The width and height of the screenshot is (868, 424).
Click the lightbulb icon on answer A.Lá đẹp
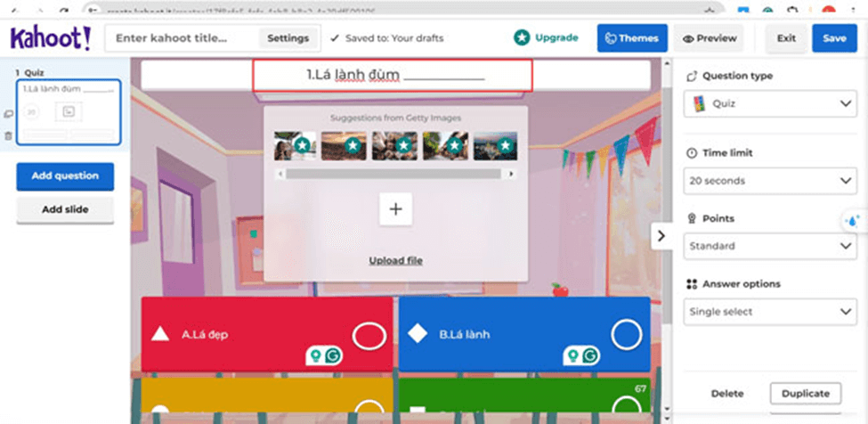pyautogui.click(x=316, y=355)
